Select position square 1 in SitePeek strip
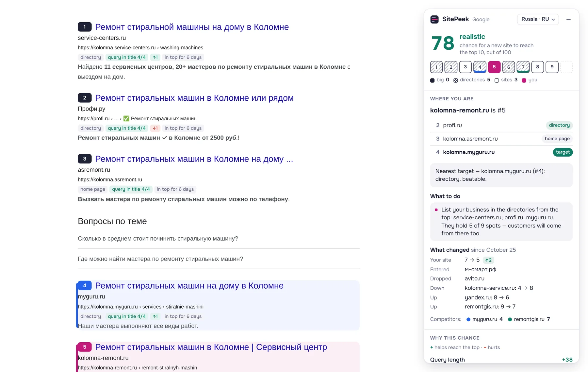Image resolution: width=588 pixels, height=372 pixels. (436, 67)
